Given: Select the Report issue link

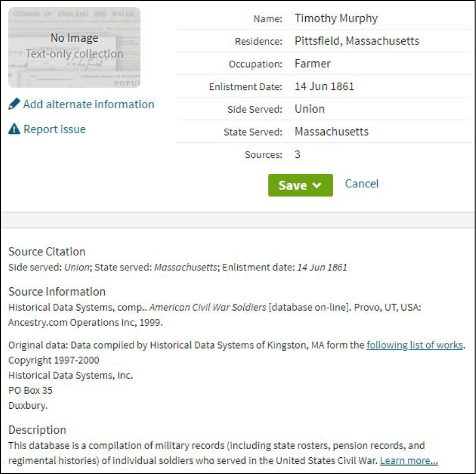Looking at the screenshot, I should pyautogui.click(x=54, y=129).
